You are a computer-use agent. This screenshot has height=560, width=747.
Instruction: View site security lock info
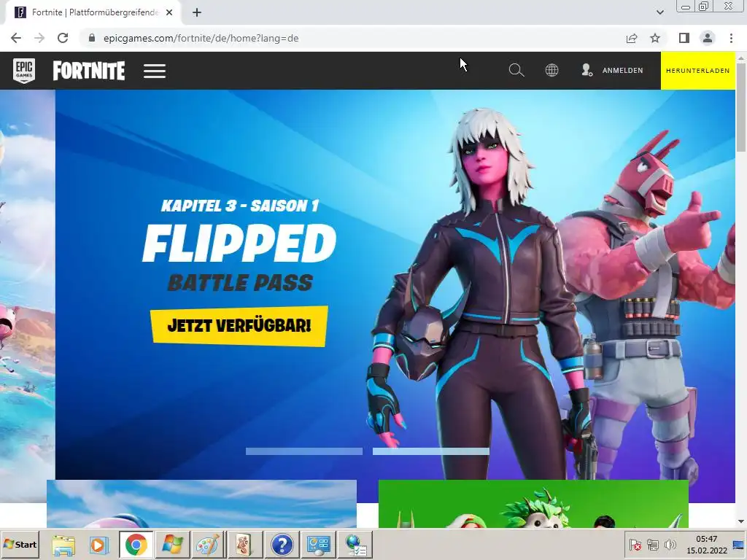tap(91, 38)
